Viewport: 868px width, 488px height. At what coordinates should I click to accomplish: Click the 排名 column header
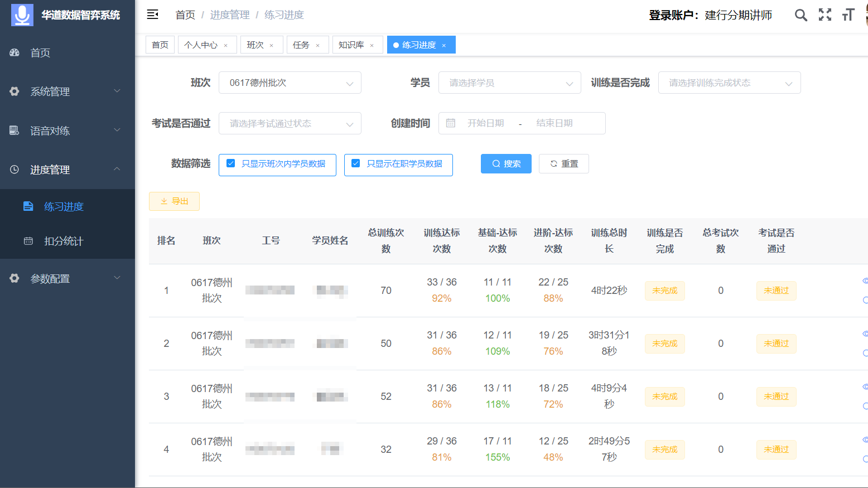point(166,241)
